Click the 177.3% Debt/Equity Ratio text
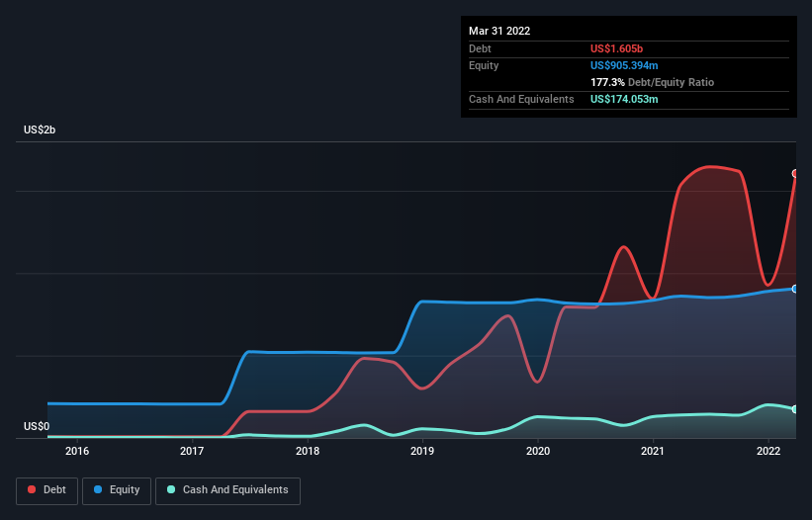This screenshot has width=812, height=520. [652, 82]
